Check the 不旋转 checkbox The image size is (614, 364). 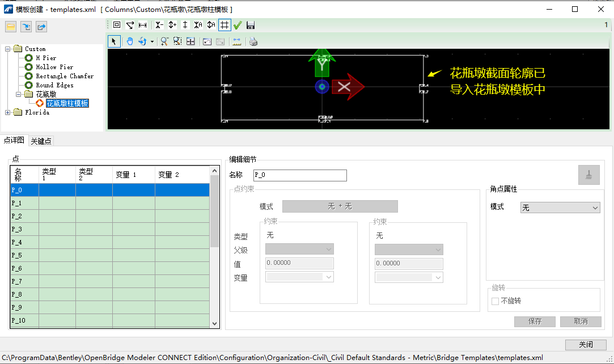pyautogui.click(x=495, y=301)
